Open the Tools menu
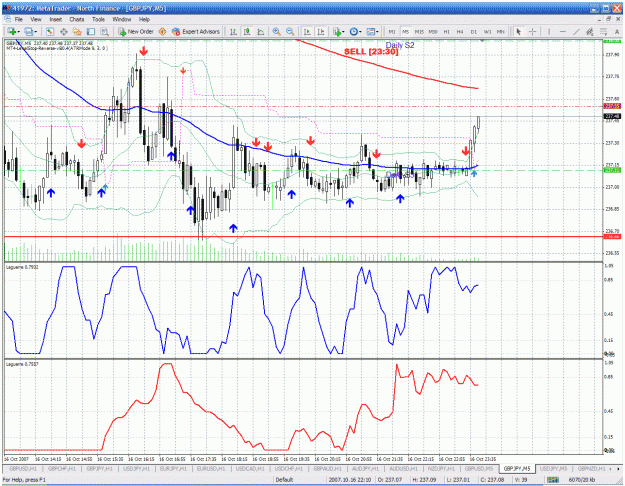The width and height of the screenshot is (625, 486). (x=98, y=19)
